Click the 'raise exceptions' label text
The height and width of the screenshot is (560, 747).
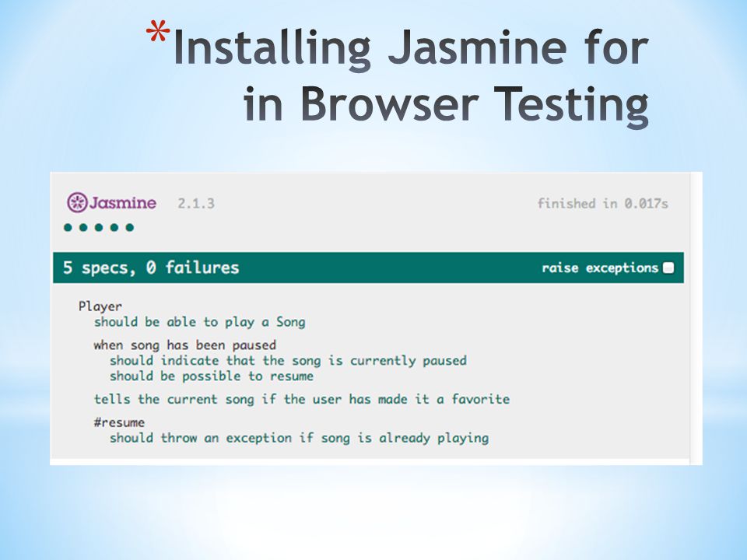(x=600, y=268)
